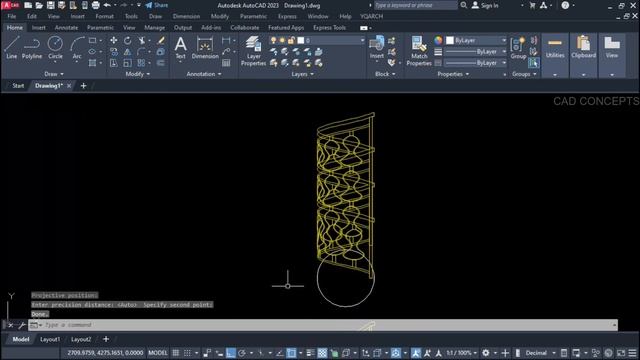Toggle layer on/off lightbulb icon
The image size is (640, 360).
(x=273, y=40)
